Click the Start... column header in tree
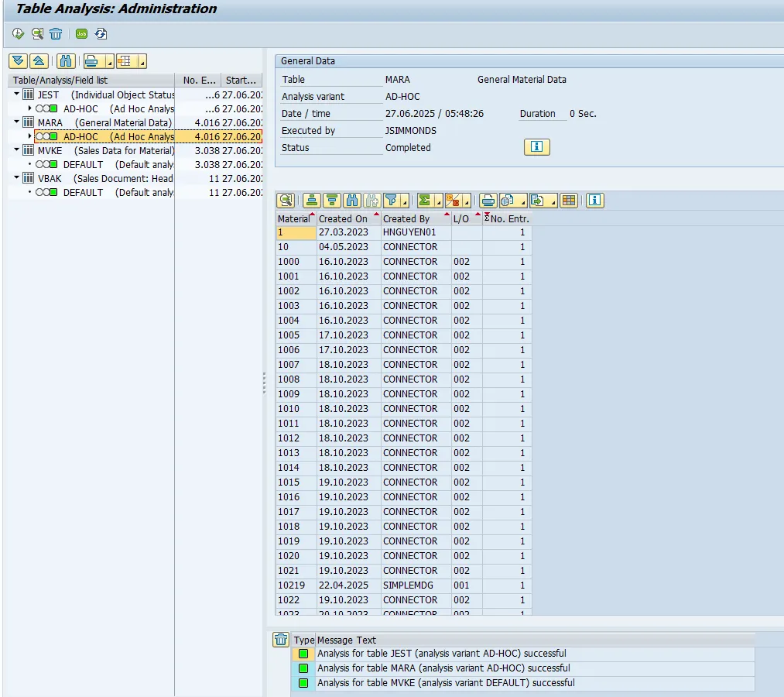The width and height of the screenshot is (784, 697). tap(241, 80)
